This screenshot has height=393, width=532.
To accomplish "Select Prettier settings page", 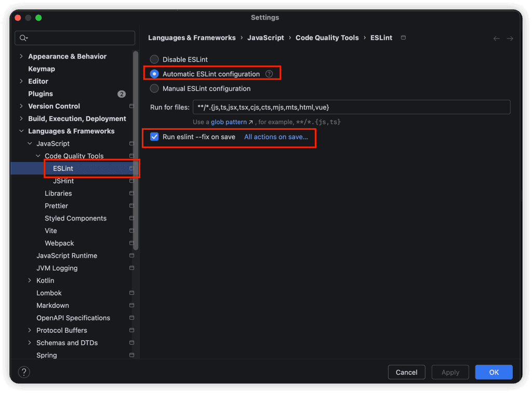I will [56, 206].
